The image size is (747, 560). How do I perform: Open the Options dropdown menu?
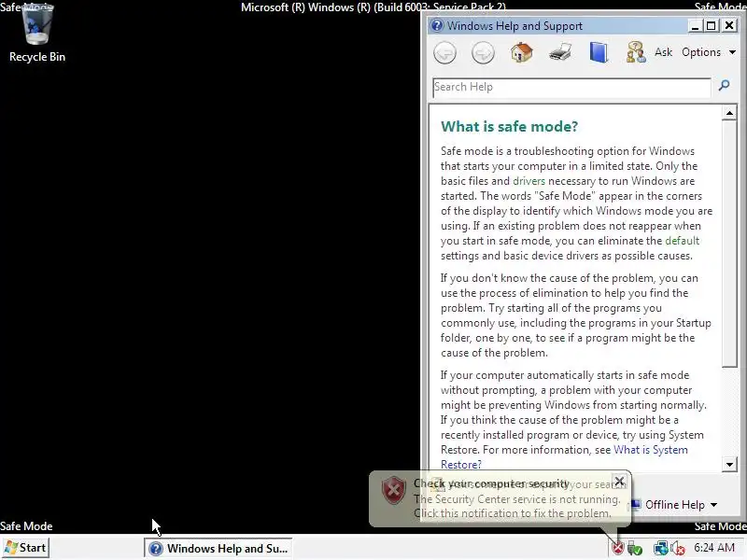point(709,52)
